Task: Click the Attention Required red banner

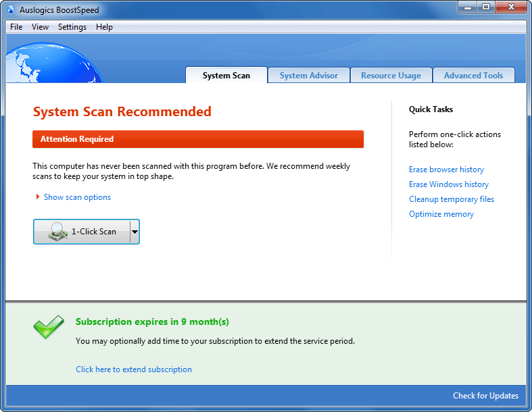Action: point(198,139)
